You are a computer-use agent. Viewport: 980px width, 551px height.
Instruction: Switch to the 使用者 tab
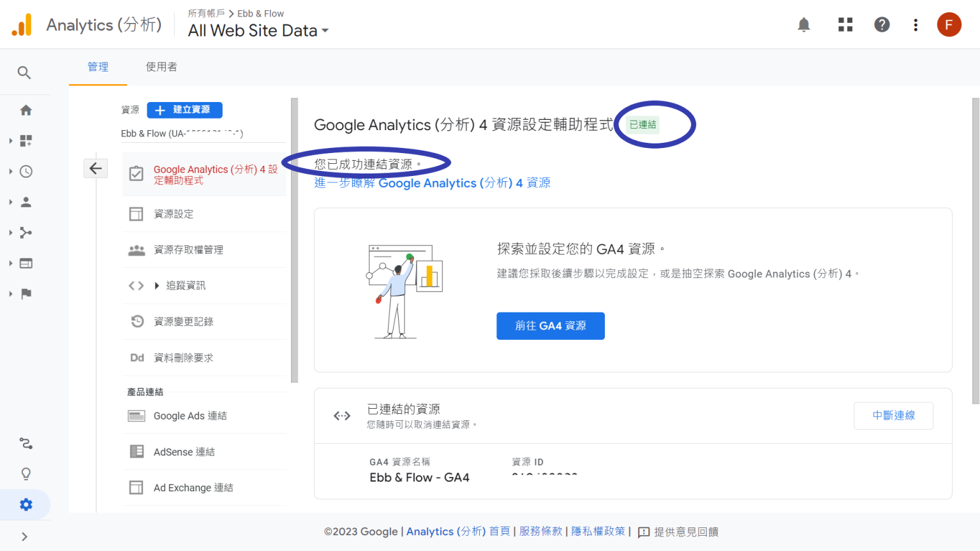click(161, 67)
